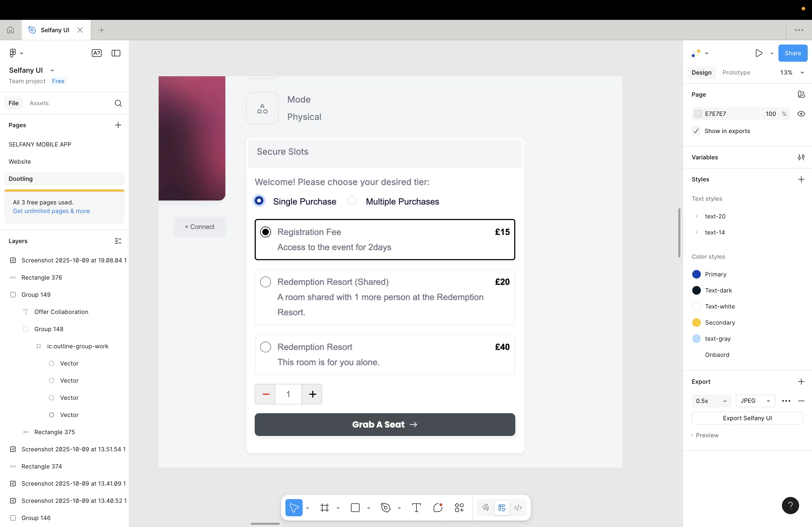Toggle Dev Mode code icon
The image size is (812, 527).
517,508
